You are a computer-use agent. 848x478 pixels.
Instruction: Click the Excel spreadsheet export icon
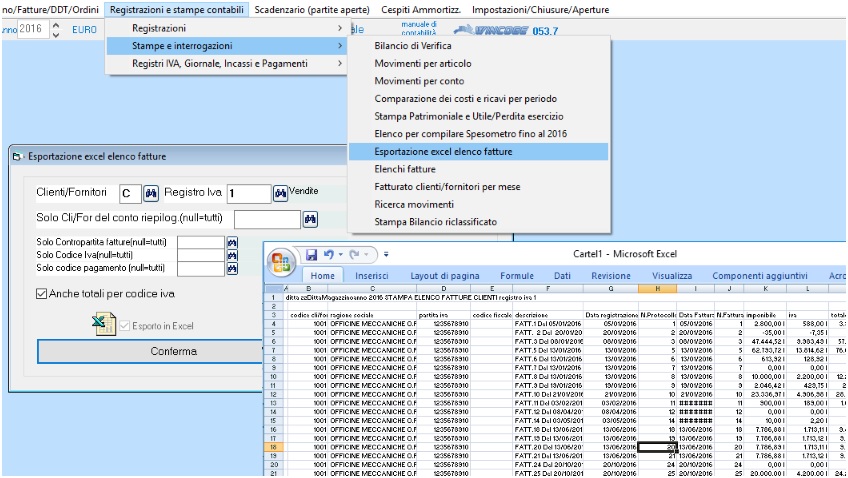[104, 324]
